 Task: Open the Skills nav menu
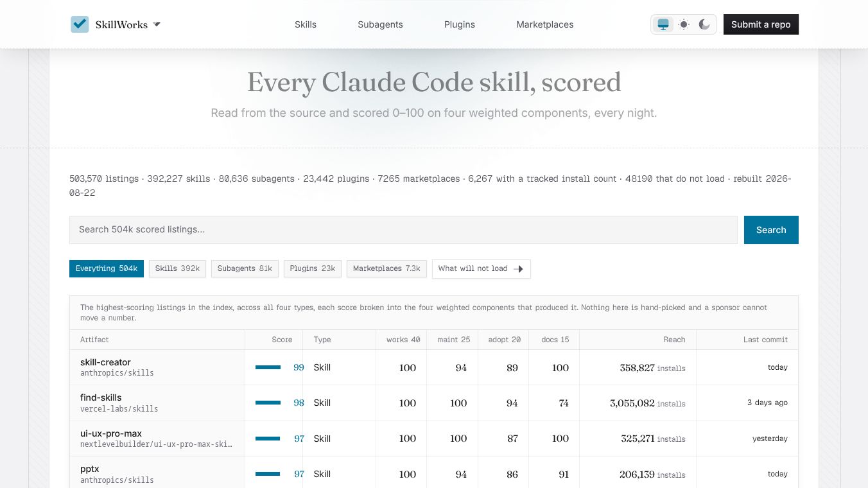[x=306, y=24]
